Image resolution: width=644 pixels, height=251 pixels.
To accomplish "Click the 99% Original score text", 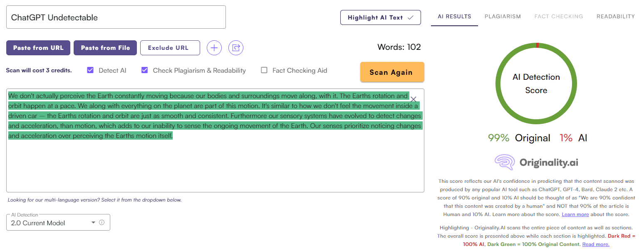I will point(519,138).
